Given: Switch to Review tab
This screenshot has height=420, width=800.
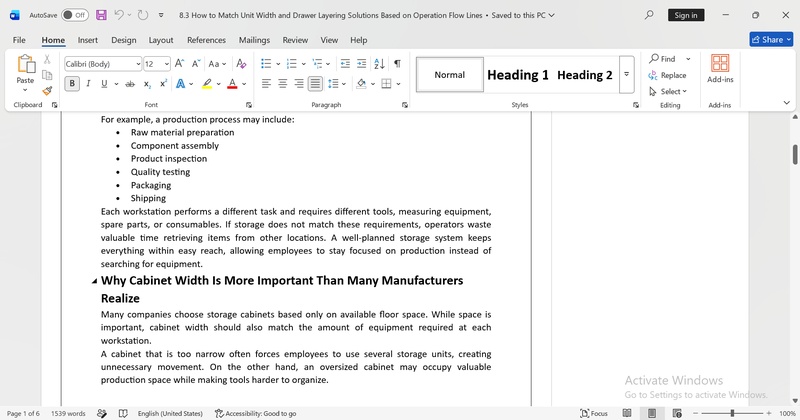Looking at the screenshot, I should (x=295, y=40).
